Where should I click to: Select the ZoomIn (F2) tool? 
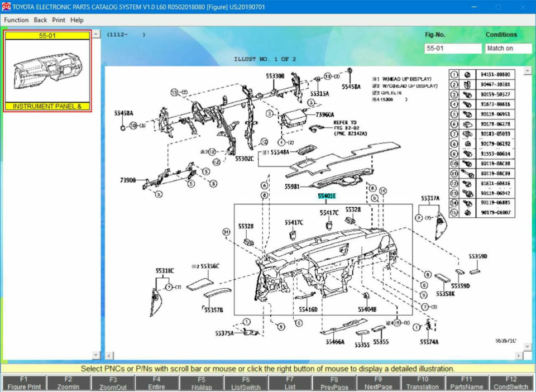point(67,383)
